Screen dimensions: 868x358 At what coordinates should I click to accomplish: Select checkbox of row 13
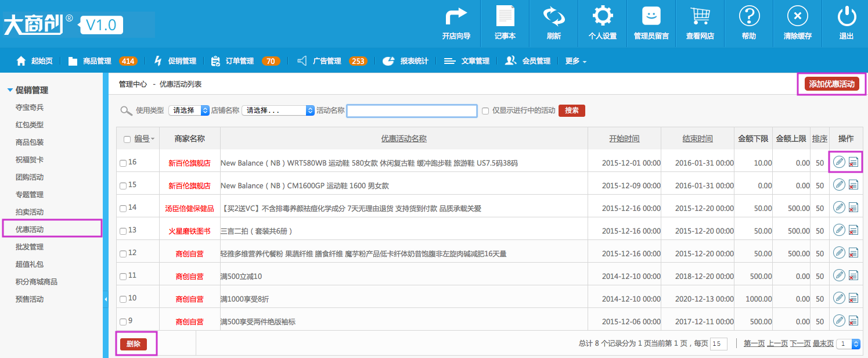pos(123,231)
